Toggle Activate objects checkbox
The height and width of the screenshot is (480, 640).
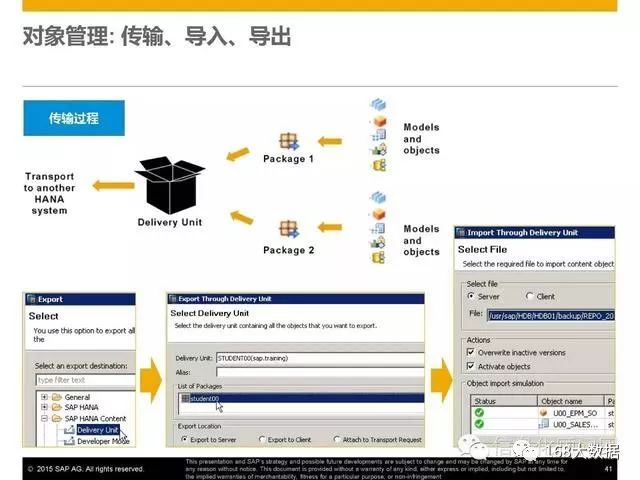coord(471,366)
